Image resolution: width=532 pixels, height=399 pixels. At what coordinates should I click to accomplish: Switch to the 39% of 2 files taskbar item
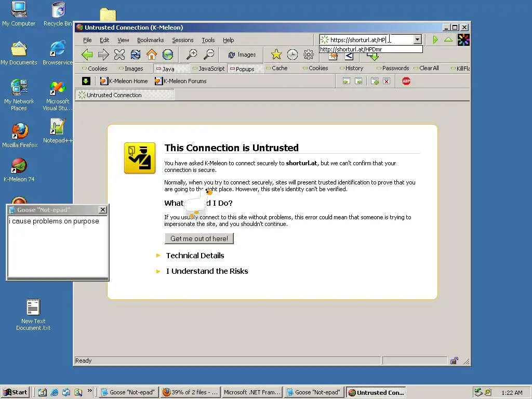190,392
